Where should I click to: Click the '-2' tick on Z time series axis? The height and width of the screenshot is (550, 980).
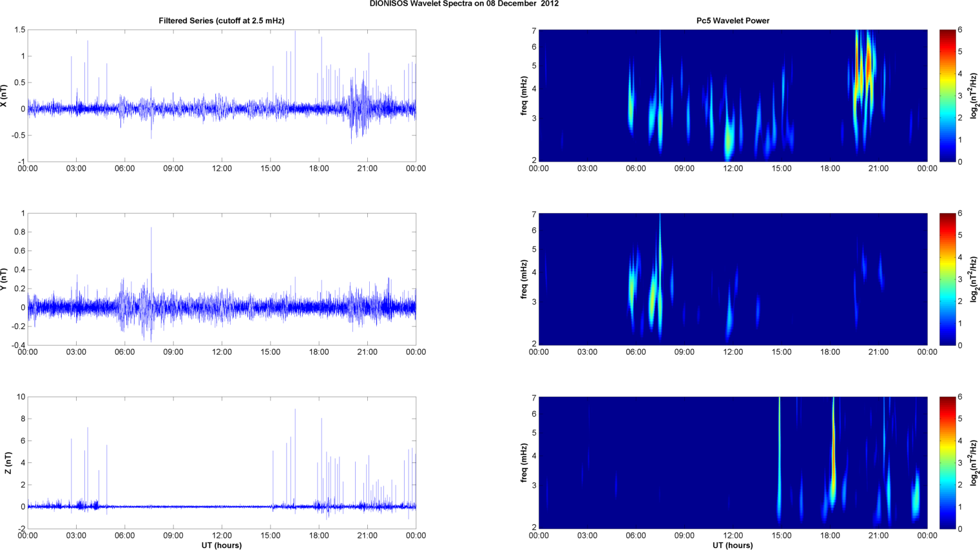21,529
